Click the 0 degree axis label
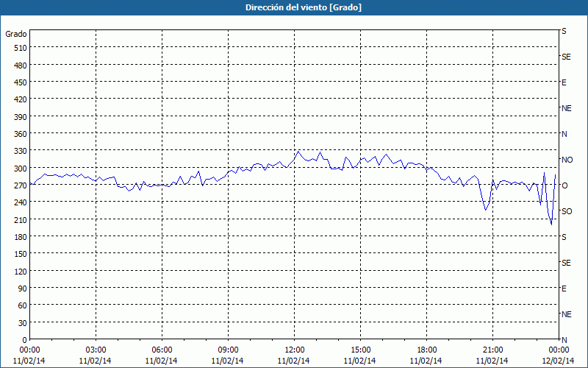The width and height of the screenshot is (588, 368). click(x=25, y=340)
